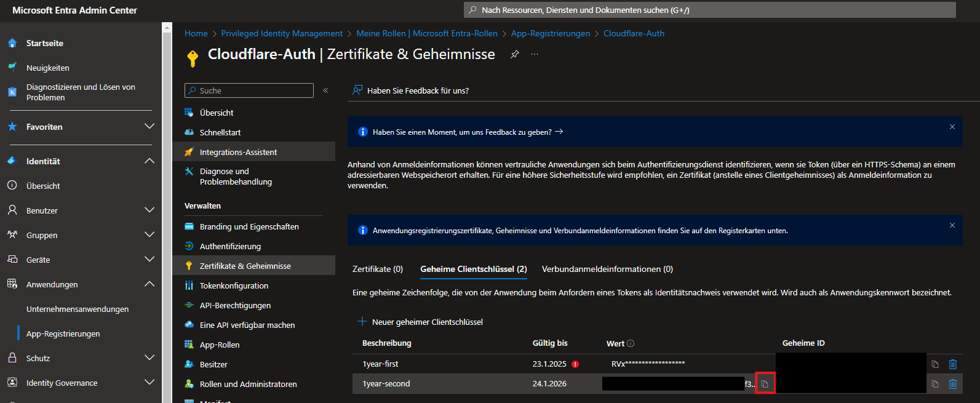Image resolution: width=980 pixels, height=403 pixels.
Task: Delete the 1year-first secret
Action: tap(953, 364)
